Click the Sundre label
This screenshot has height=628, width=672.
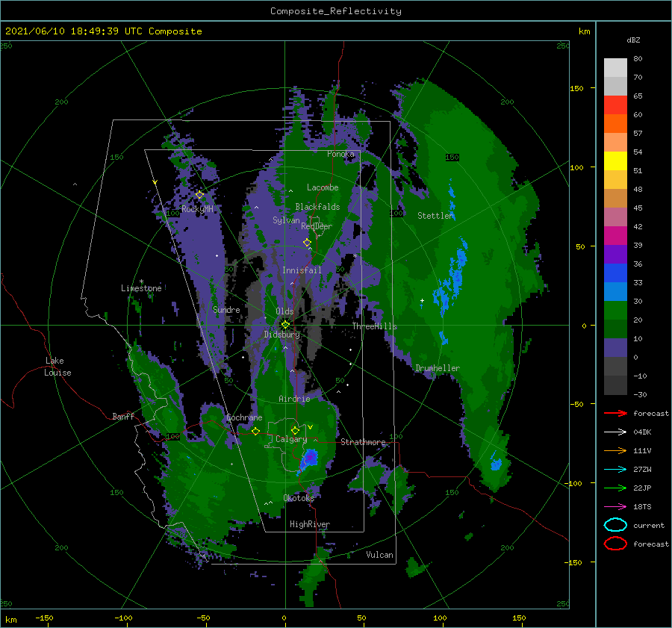click(226, 309)
